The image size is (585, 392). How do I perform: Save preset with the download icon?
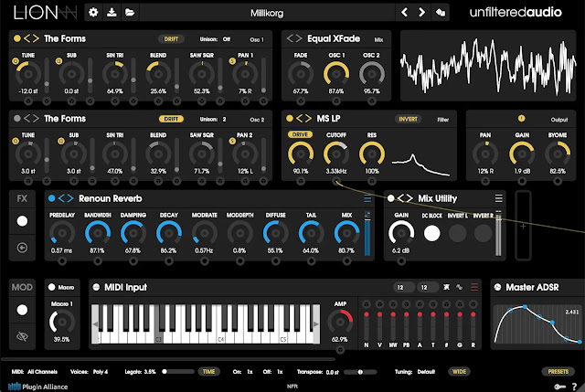pos(112,12)
